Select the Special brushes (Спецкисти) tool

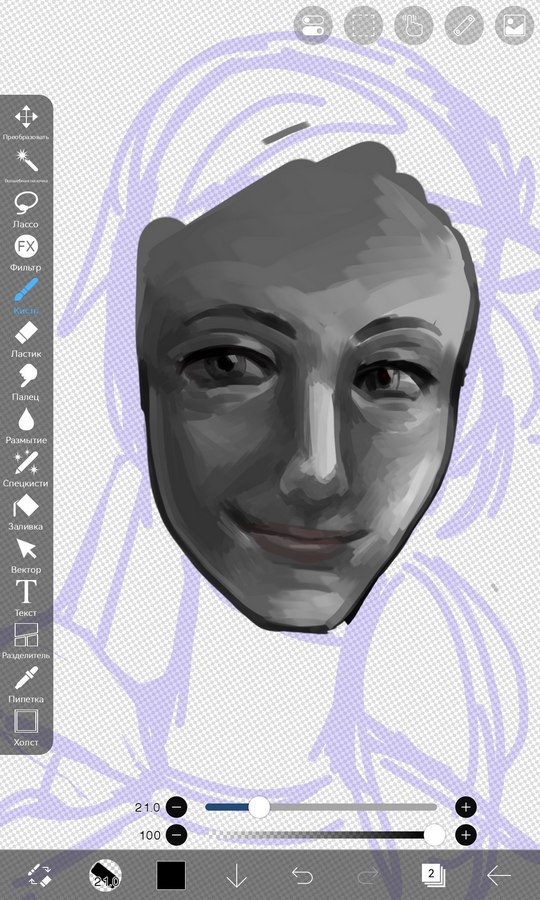click(26, 468)
